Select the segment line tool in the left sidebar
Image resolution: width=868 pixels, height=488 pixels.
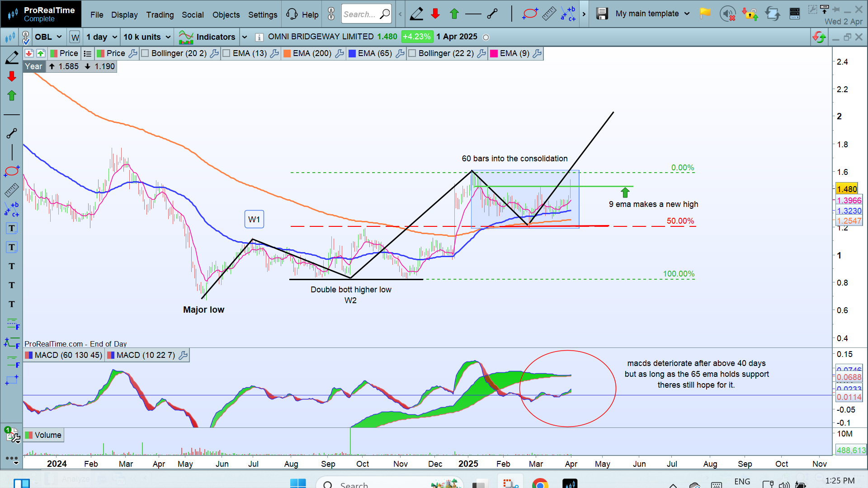tap(12, 133)
